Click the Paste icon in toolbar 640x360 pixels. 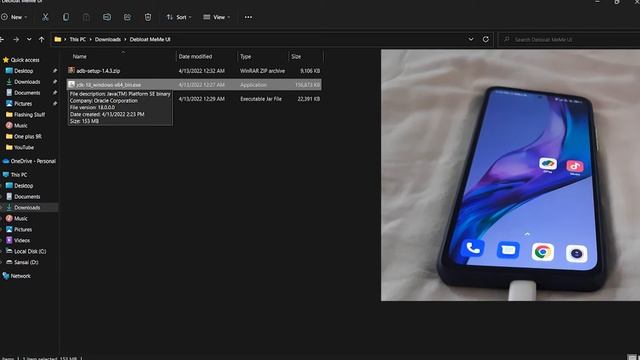[x=86, y=17]
